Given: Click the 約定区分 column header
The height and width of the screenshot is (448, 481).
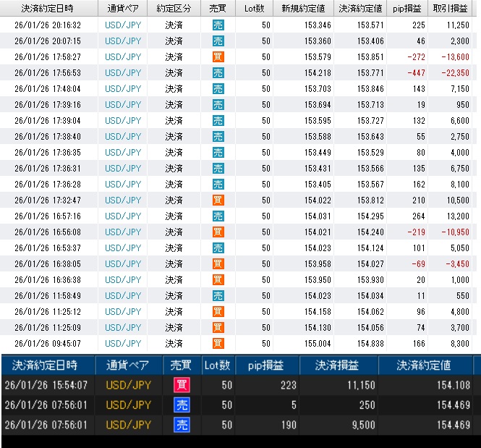Looking at the screenshot, I should click(174, 8).
